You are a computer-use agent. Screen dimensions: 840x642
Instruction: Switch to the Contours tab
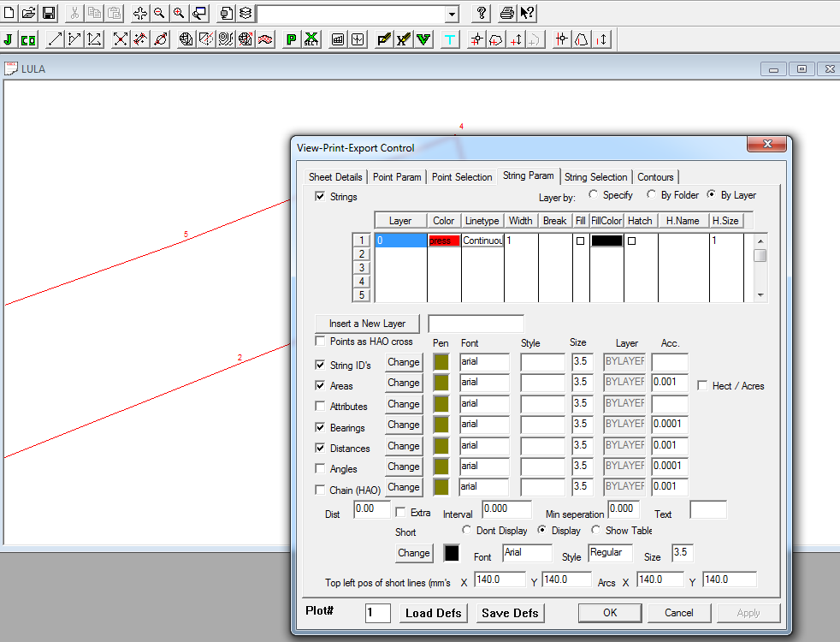coord(655,177)
